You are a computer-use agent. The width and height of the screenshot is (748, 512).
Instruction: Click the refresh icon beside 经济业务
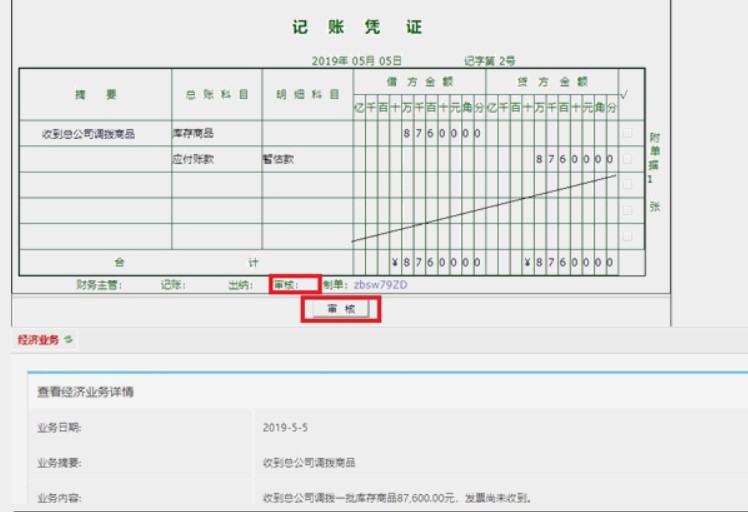[69, 339]
